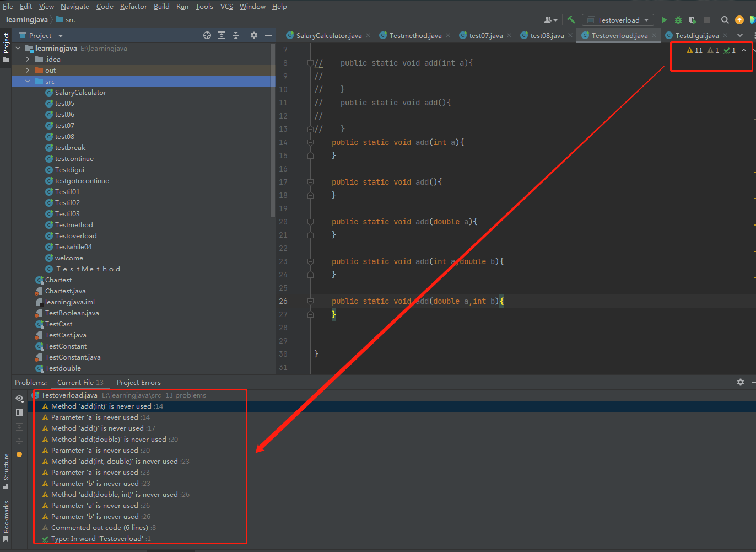Click the learningjava breadcrumb
The height and width of the screenshot is (552, 756).
(26, 20)
